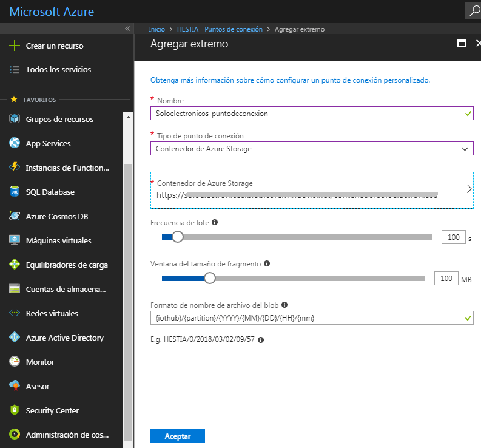Image resolution: width=481 pixels, height=448 pixels.
Task: Click info icon beside Ventana del tamaño de fragmento
Action: pos(267,264)
